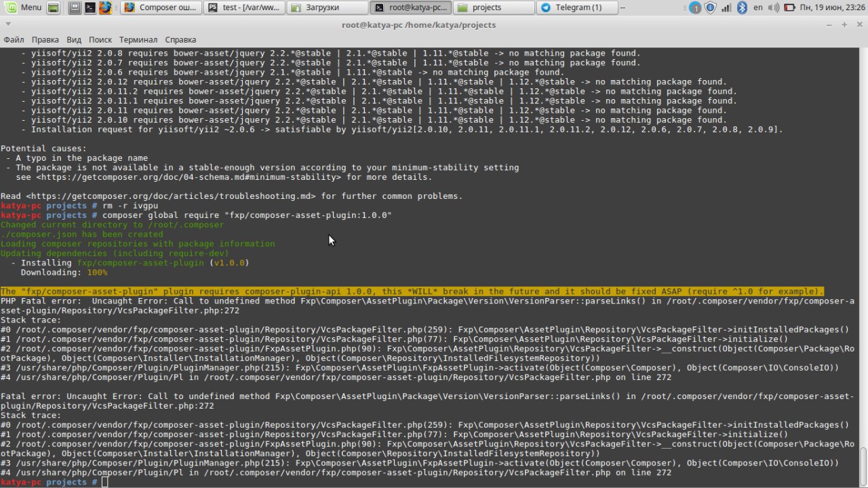The height and width of the screenshot is (488, 868).
Task: Switch to the PhpStorm test window in taskbar
Action: (x=244, y=8)
